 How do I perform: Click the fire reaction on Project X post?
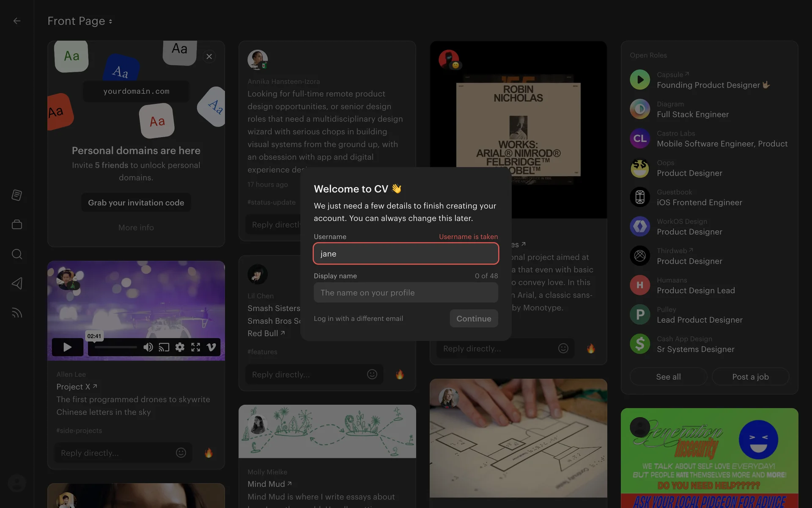[208, 453]
